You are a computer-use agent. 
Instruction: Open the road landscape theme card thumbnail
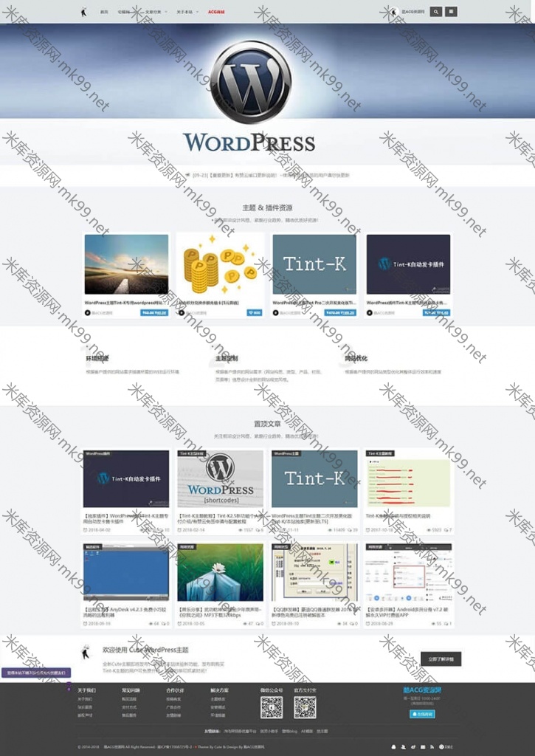126,264
